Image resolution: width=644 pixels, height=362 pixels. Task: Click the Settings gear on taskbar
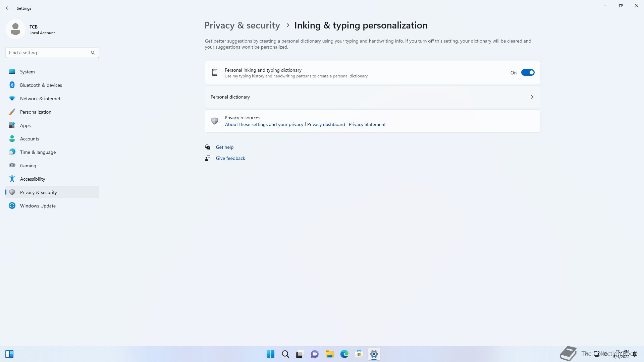coord(374,354)
